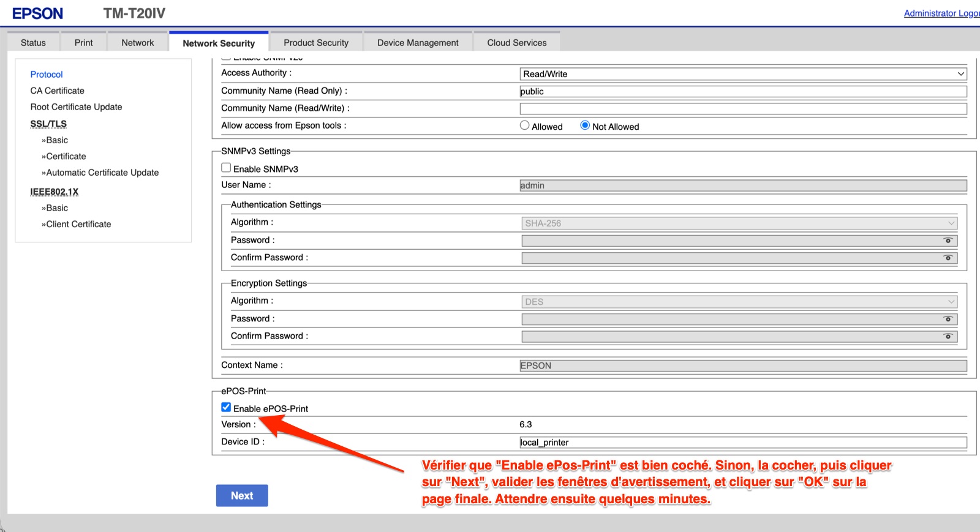This screenshot has height=532, width=980.
Task: Show the SNMPv3 authentication Password with the eye icon
Action: (948, 241)
